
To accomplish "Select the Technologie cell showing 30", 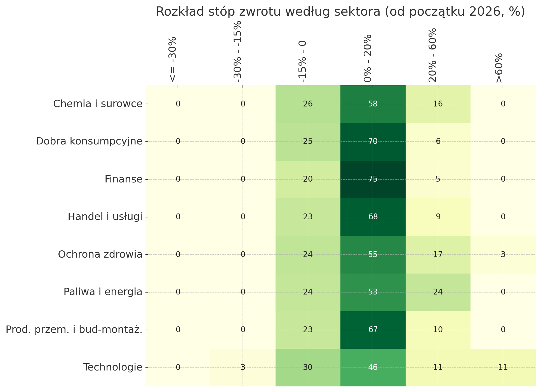I will [x=308, y=367].
